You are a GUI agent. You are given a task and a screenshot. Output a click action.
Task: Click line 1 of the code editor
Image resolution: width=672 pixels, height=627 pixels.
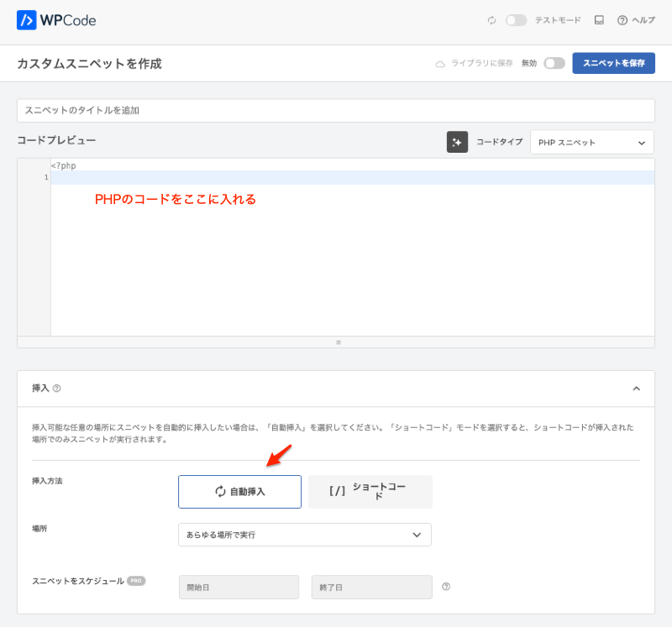[x=352, y=177]
